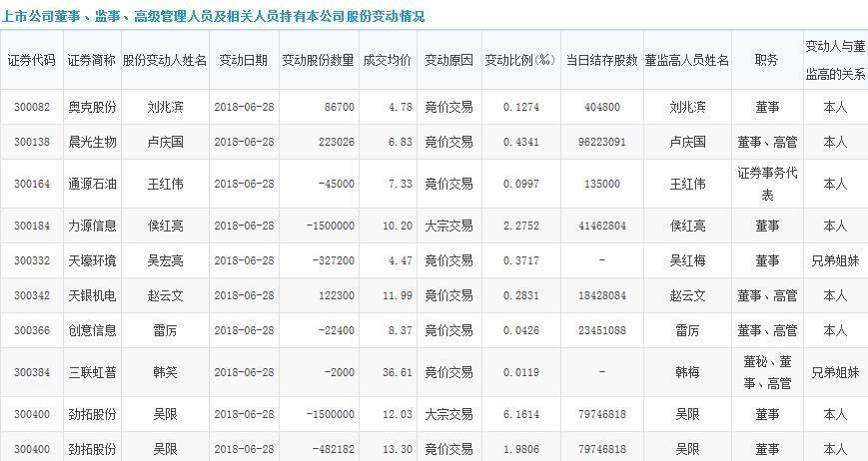Select closing share balance 96223091
Screen dimensions: 868x461
(x=602, y=142)
